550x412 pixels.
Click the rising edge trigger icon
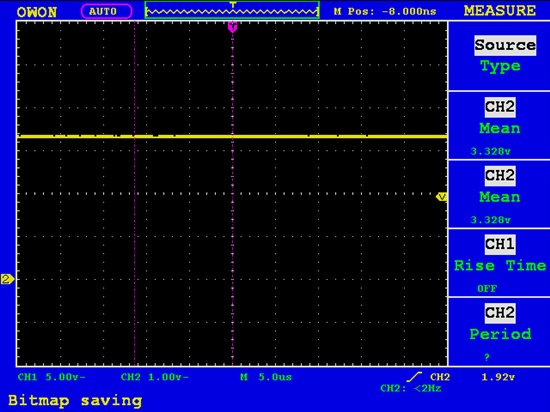[415, 377]
